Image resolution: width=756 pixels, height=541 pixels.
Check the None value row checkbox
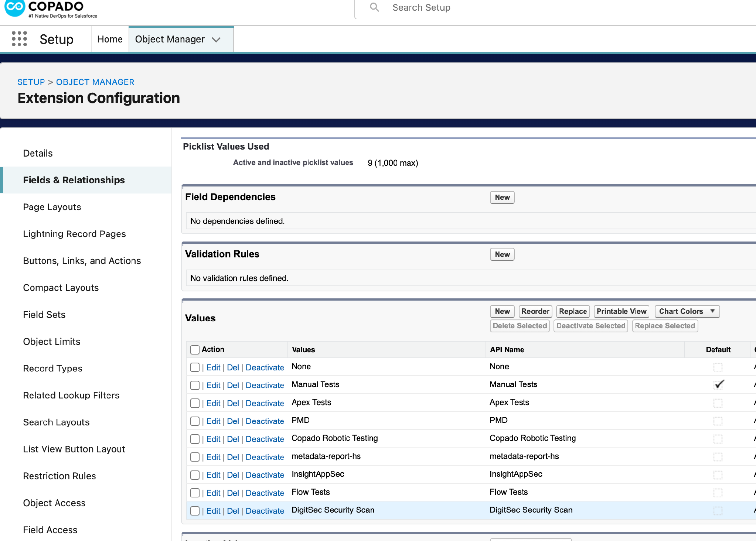(195, 367)
